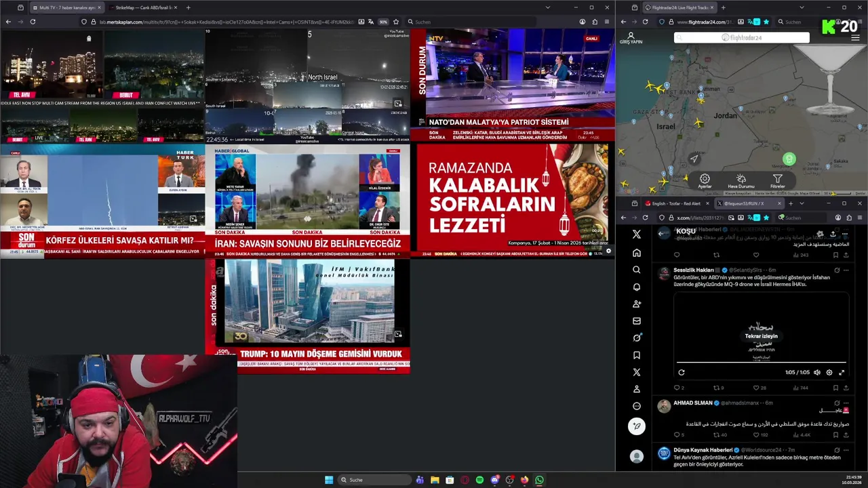Open X Notifications bell
868x488 pixels.
coord(636,287)
